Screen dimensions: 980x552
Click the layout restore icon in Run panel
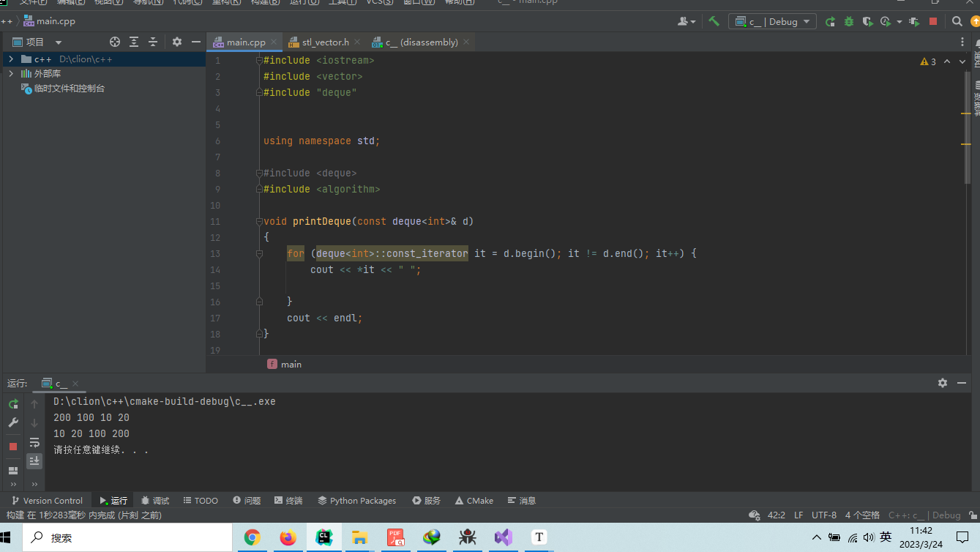[x=13, y=470]
